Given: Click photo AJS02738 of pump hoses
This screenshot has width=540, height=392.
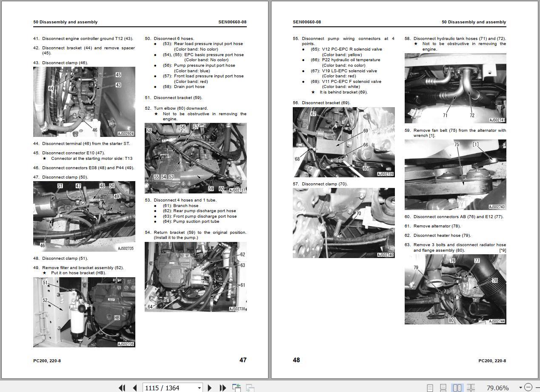Looking at the screenshot, I should 196,277.
